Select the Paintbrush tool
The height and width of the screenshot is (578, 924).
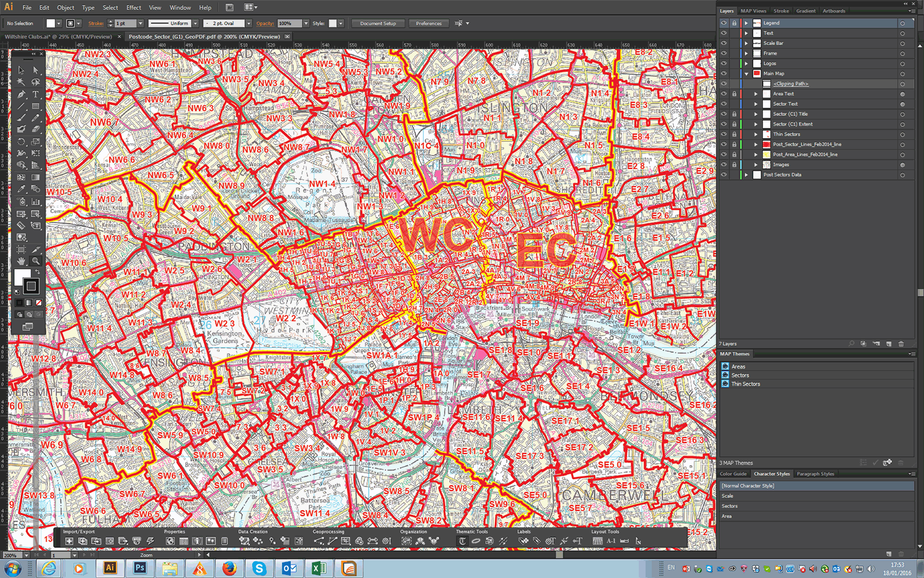22,118
